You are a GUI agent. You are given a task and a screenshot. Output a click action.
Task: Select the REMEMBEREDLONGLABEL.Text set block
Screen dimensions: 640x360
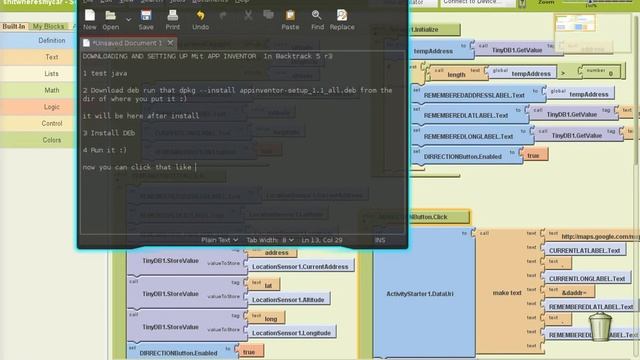pos(469,136)
